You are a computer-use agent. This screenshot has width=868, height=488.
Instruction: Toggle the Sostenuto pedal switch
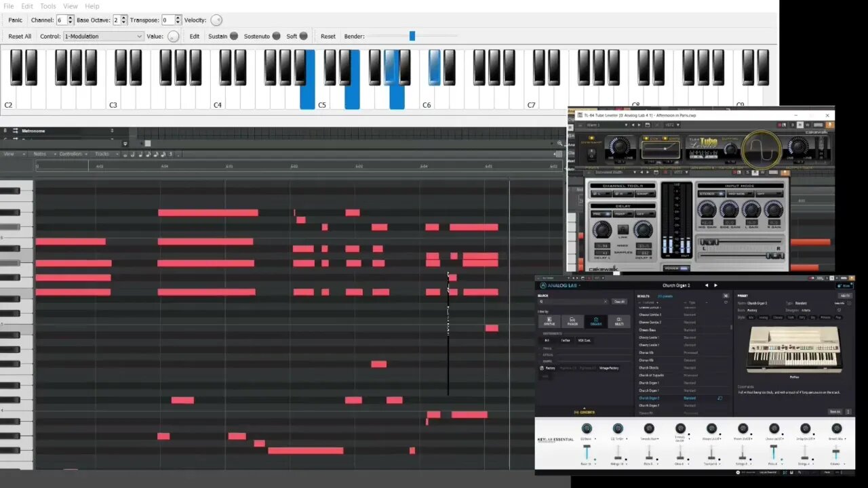click(276, 37)
